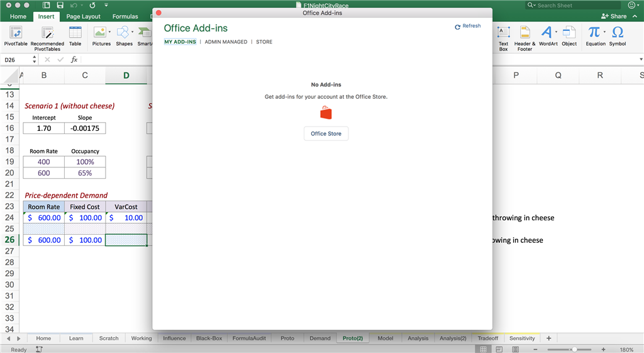
Task: Click the status bar accessibility icon next to Ready
Action: click(x=39, y=349)
